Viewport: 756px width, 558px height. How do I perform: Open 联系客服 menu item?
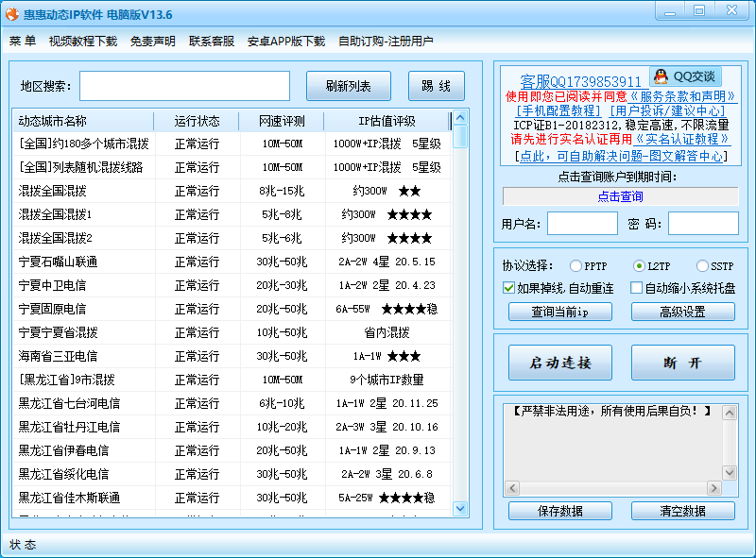212,41
